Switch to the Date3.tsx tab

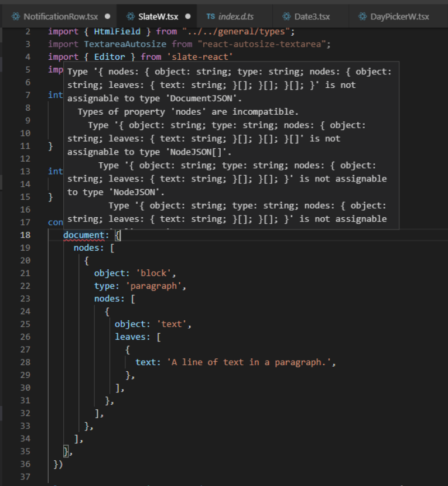click(310, 16)
